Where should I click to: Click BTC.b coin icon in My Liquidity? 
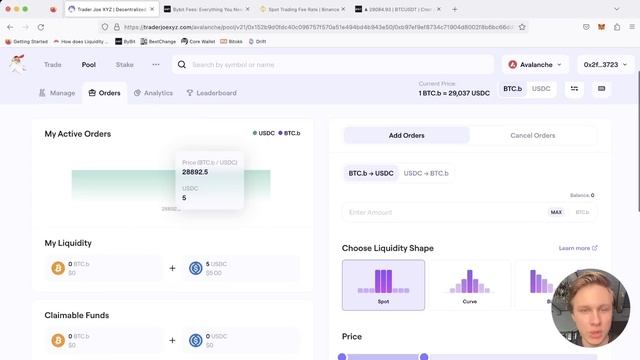[58, 268]
